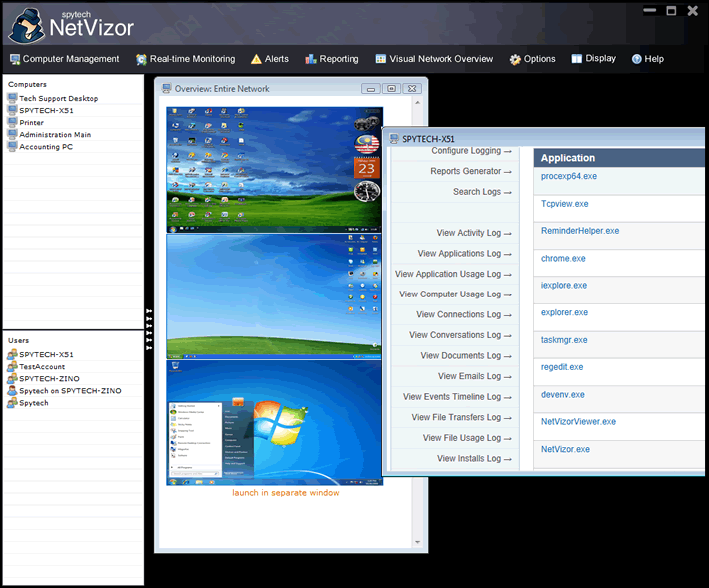The height and width of the screenshot is (588, 709).
Task: Restore the Overview: Entire Network window
Action: click(x=391, y=89)
